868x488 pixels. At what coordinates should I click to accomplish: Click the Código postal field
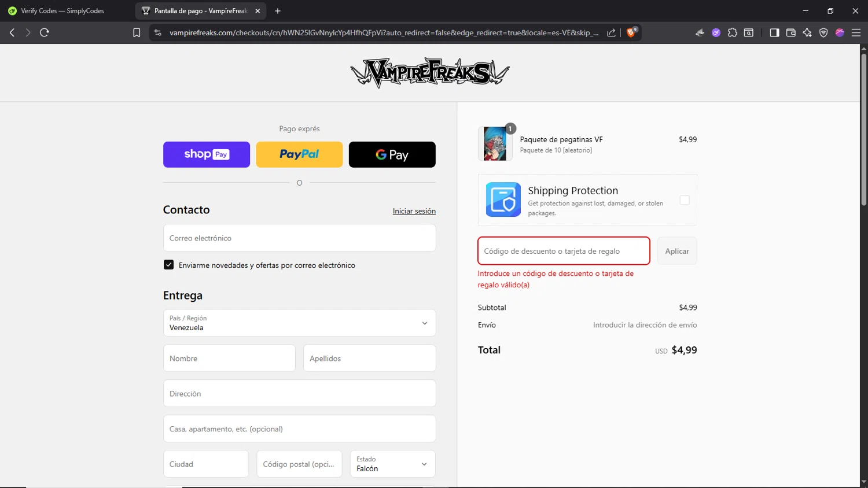tap(299, 464)
